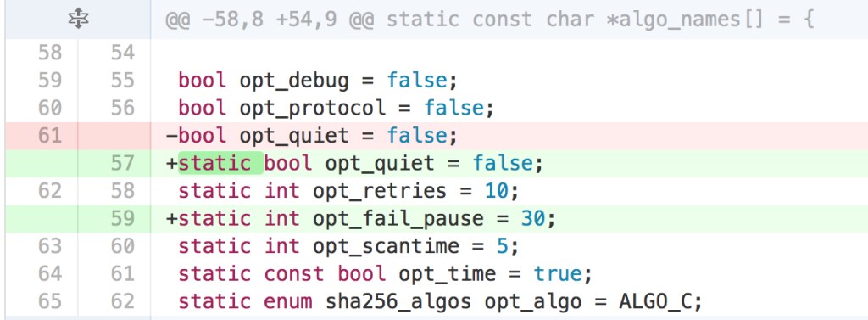Select new line number 62

122,301
